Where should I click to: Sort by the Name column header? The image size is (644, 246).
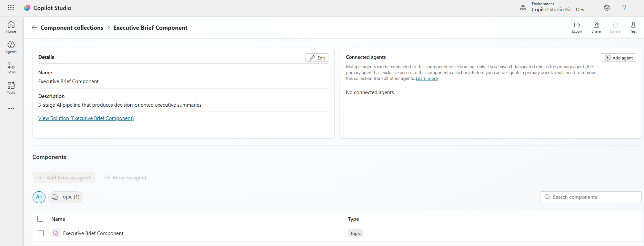coord(58,219)
